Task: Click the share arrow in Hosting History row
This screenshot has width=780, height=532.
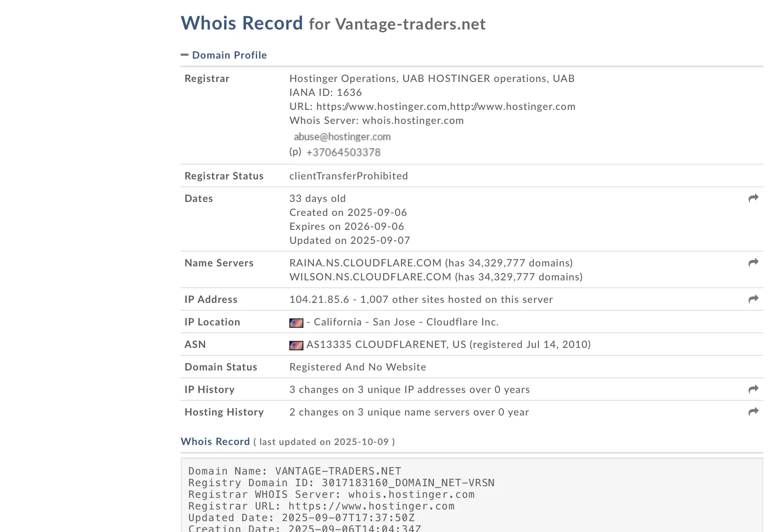Action: pos(753,412)
